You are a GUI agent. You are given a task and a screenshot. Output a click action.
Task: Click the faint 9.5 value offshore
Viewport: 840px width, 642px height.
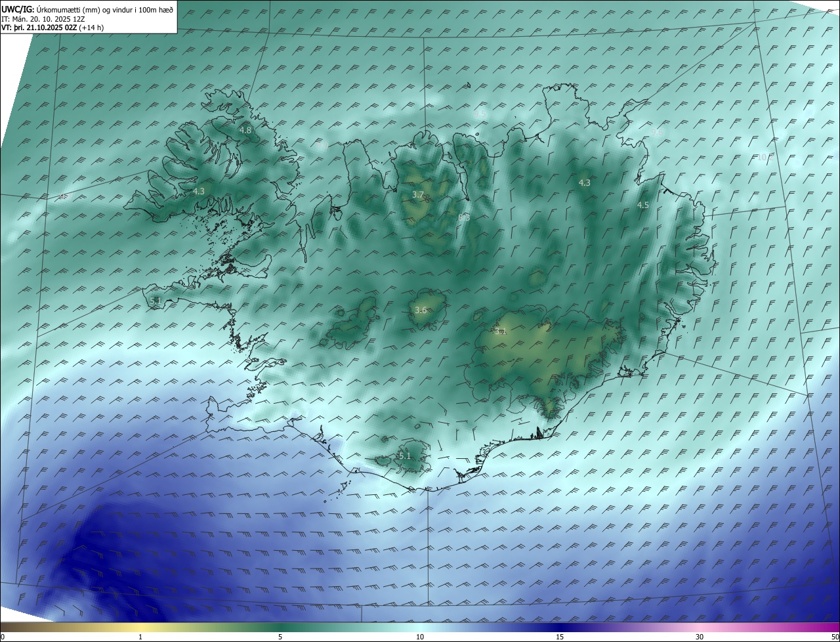coord(480,114)
